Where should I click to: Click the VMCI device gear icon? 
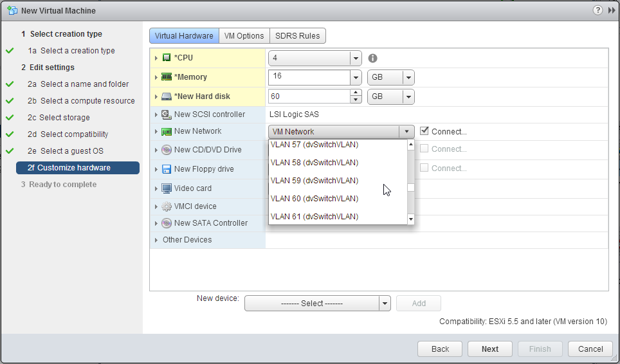pos(167,206)
